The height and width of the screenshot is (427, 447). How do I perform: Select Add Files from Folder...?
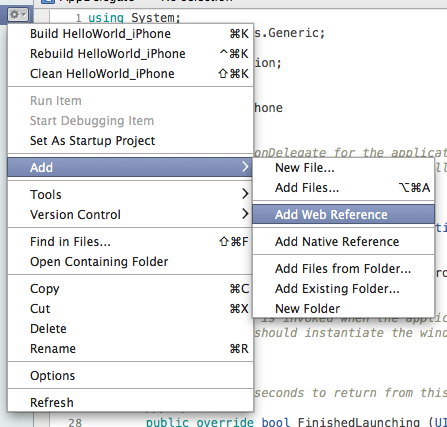click(344, 269)
